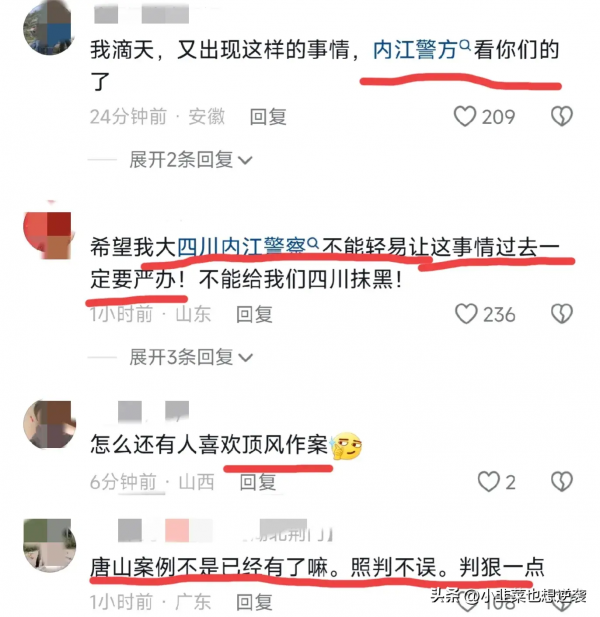600x617 pixels.
Task: Like the comment with 236 likes
Action: [x=466, y=314]
